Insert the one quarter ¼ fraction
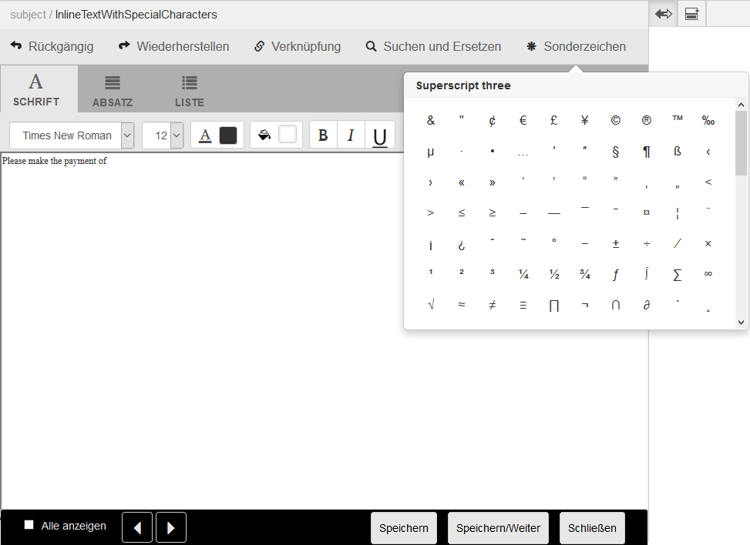The width and height of the screenshot is (750, 545). point(523,274)
